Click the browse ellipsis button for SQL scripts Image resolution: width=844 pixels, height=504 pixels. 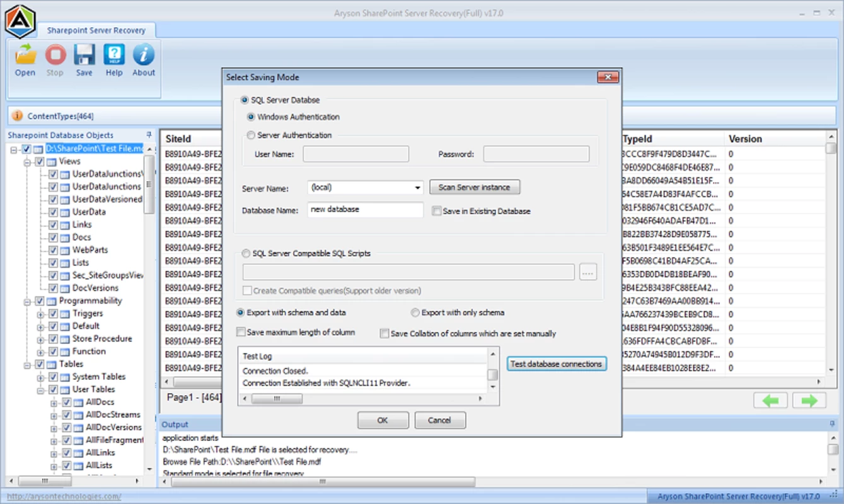pyautogui.click(x=588, y=272)
